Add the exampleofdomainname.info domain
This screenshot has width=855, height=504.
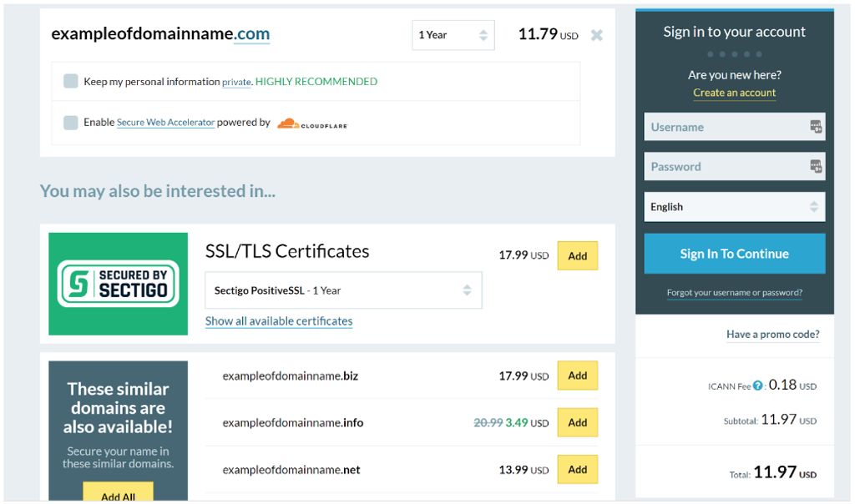577,422
